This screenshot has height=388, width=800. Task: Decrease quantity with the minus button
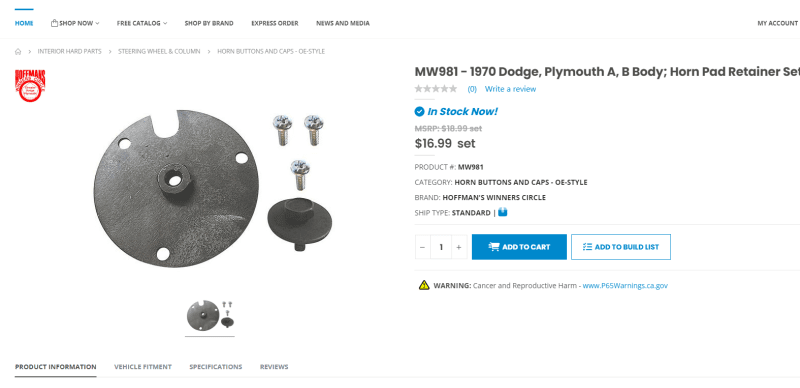422,247
